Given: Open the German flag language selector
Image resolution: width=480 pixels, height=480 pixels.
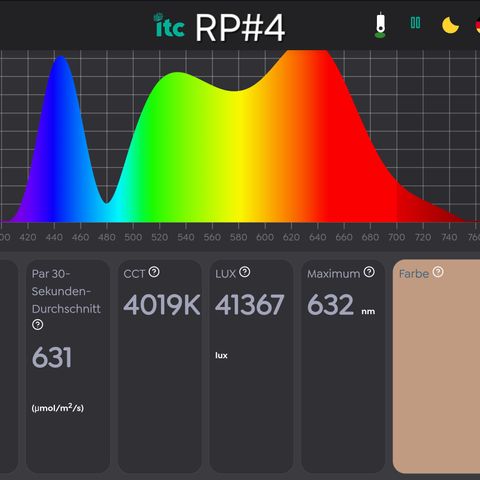Looking at the screenshot, I should 478,26.
